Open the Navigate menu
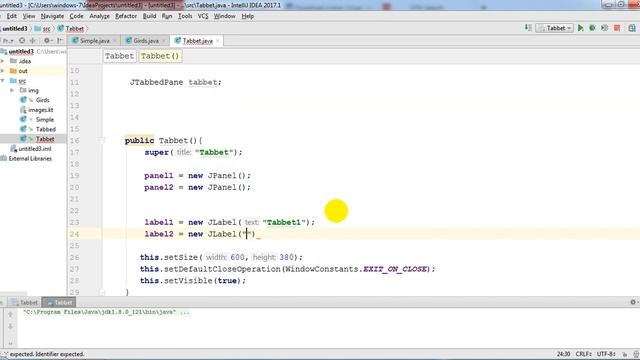Viewport: 640px width, 360px height. click(x=52, y=16)
